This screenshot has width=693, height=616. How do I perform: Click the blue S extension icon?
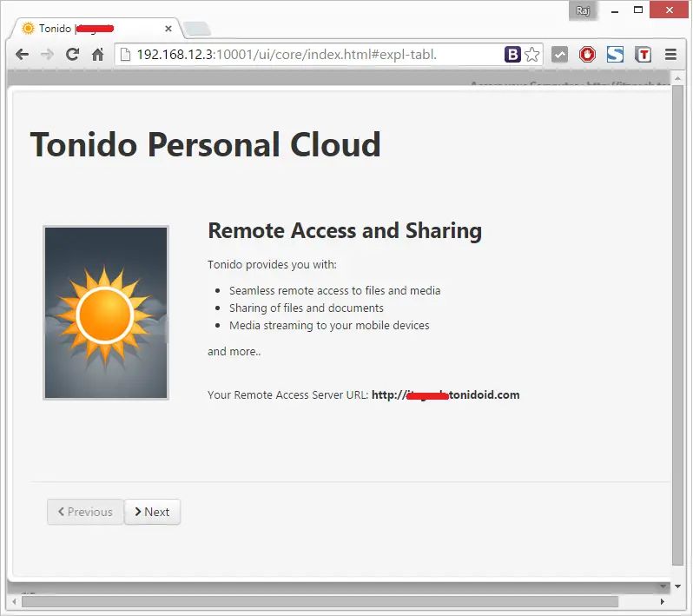(615, 55)
